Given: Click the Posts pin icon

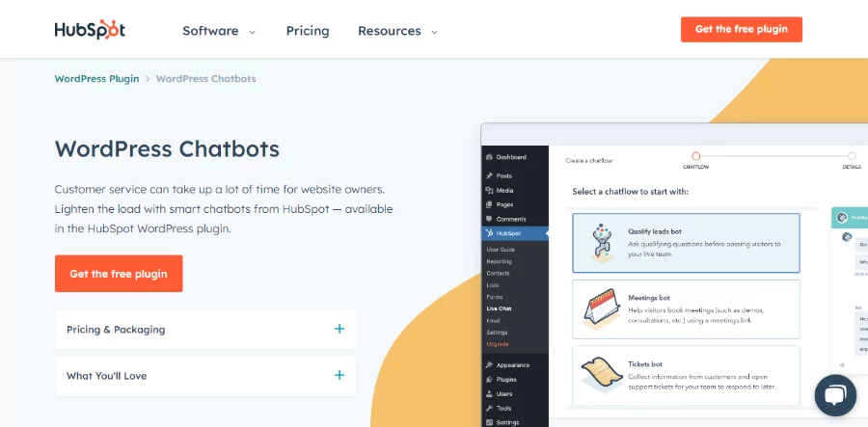Looking at the screenshot, I should point(490,175).
